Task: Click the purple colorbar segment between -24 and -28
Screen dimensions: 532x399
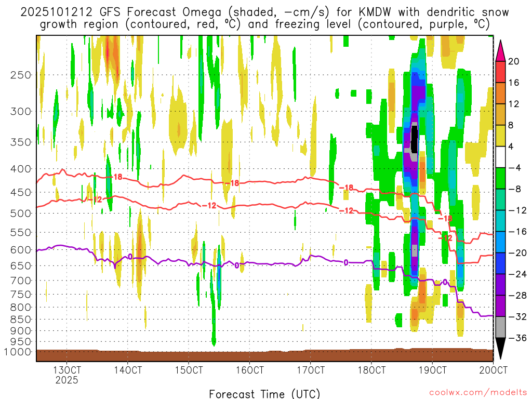Action: point(500,285)
